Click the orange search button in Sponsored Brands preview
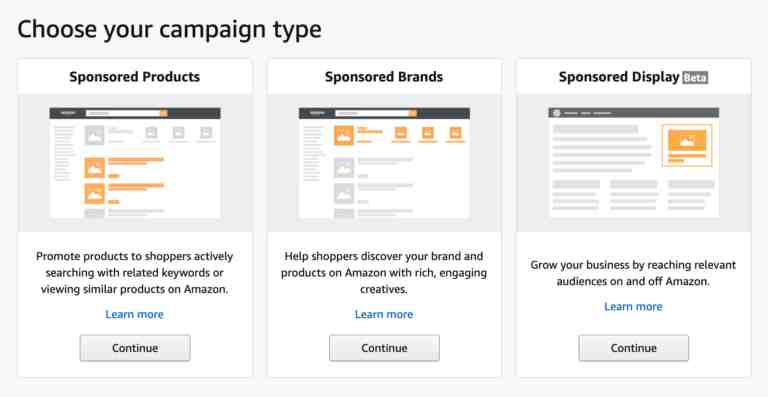The width and height of the screenshot is (768, 397). (x=413, y=113)
